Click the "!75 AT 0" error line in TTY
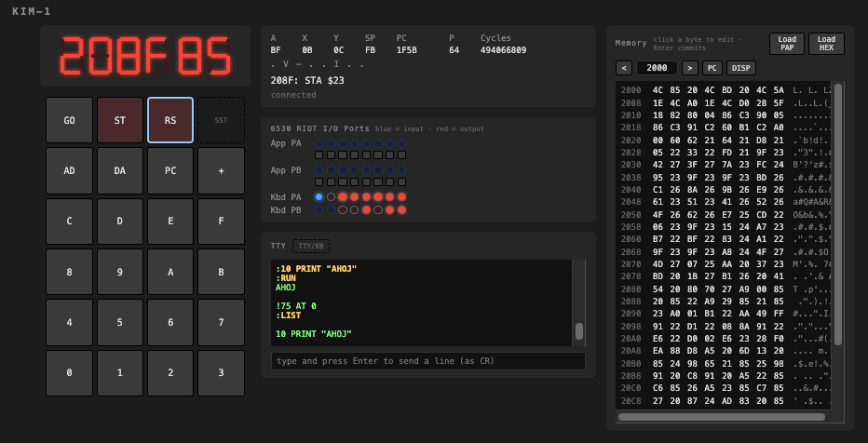The height and width of the screenshot is (443, 868). 296,306
